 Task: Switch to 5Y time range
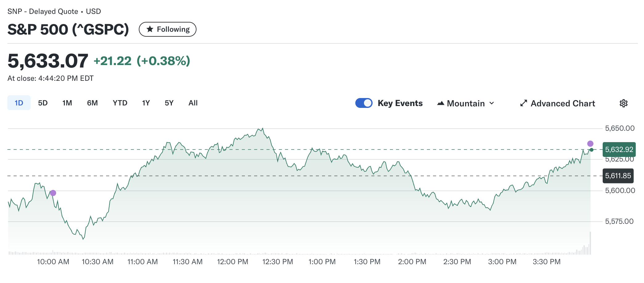click(x=169, y=103)
